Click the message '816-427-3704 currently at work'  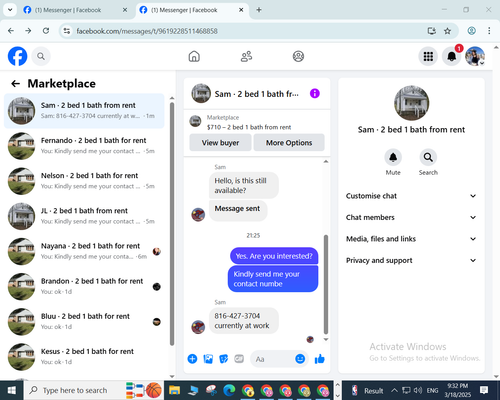pyautogui.click(x=244, y=321)
